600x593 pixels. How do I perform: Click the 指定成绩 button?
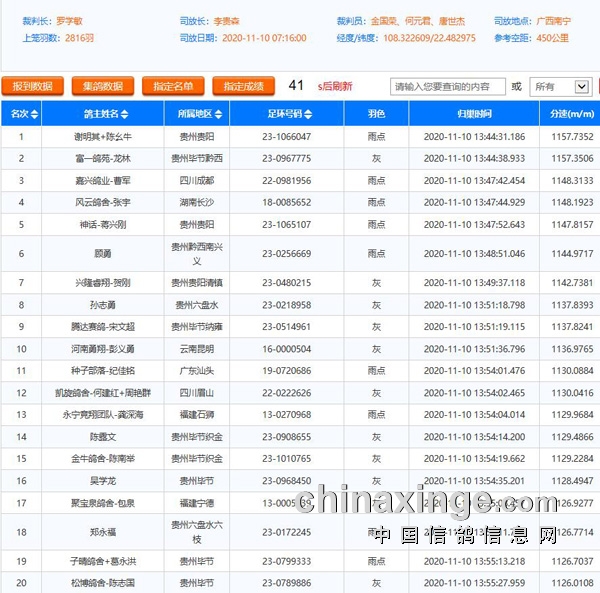(243, 87)
